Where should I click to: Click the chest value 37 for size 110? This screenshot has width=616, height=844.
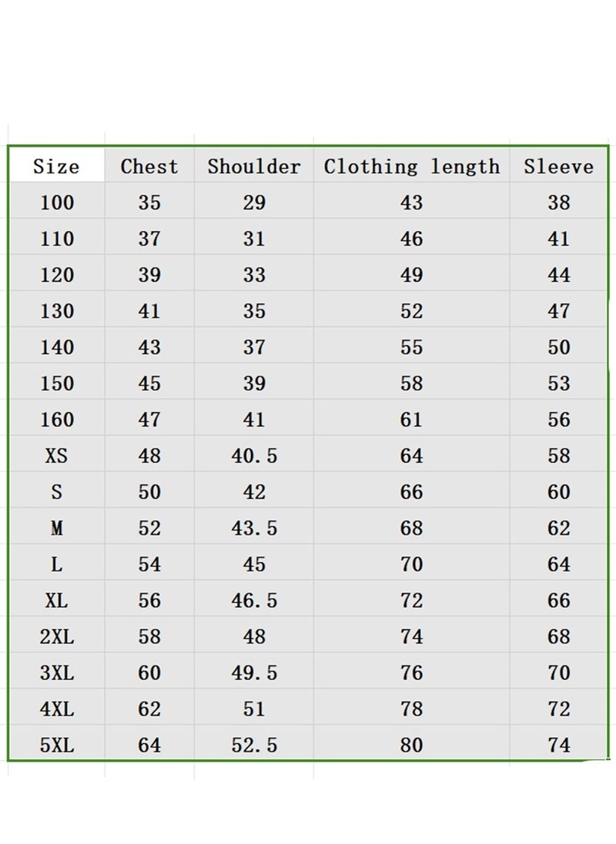pyautogui.click(x=149, y=237)
